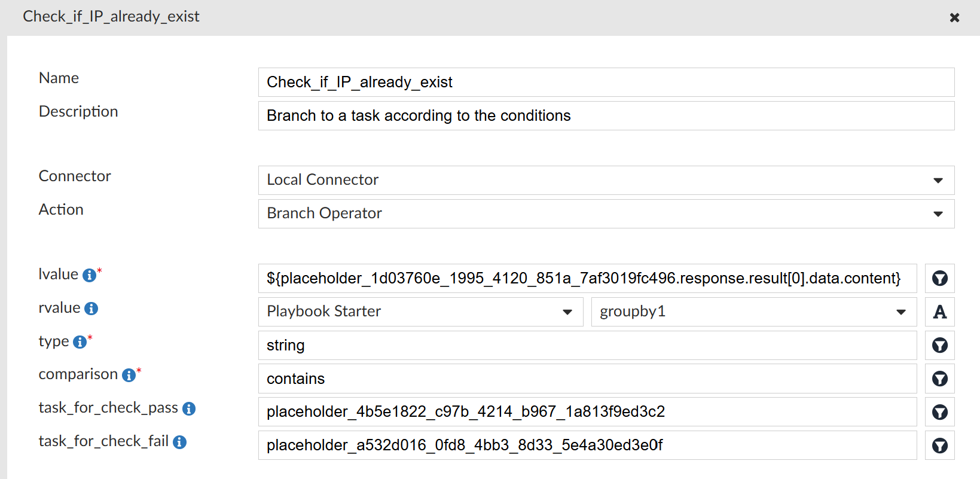Click the filter icon beside task_for_check_fail
This screenshot has height=479, width=980.
[x=939, y=446]
